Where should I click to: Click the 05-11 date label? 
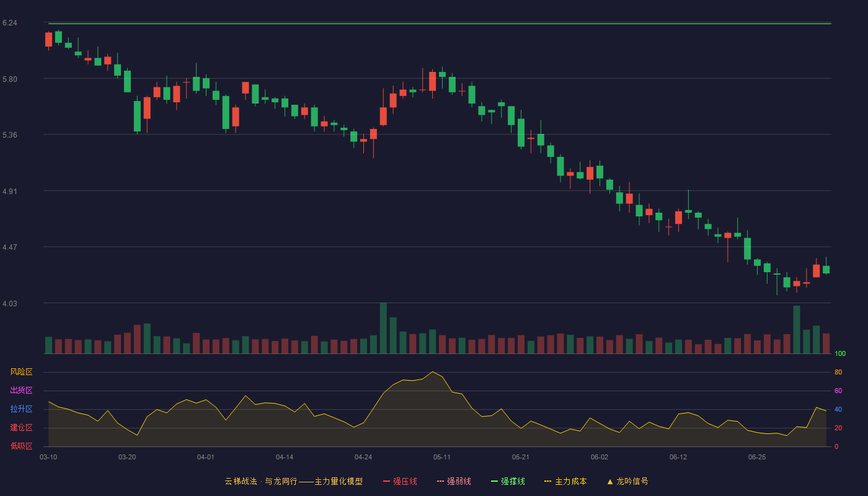click(x=442, y=457)
